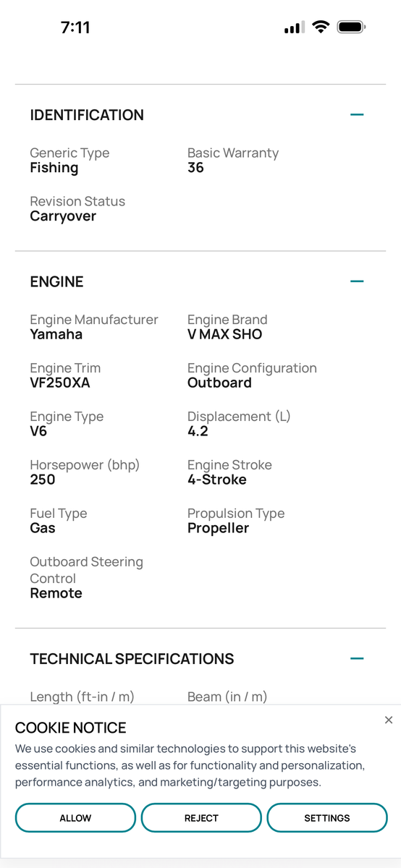The height and width of the screenshot is (868, 401).
Task: Select the IDENTIFICATION section header
Action: [x=87, y=114]
